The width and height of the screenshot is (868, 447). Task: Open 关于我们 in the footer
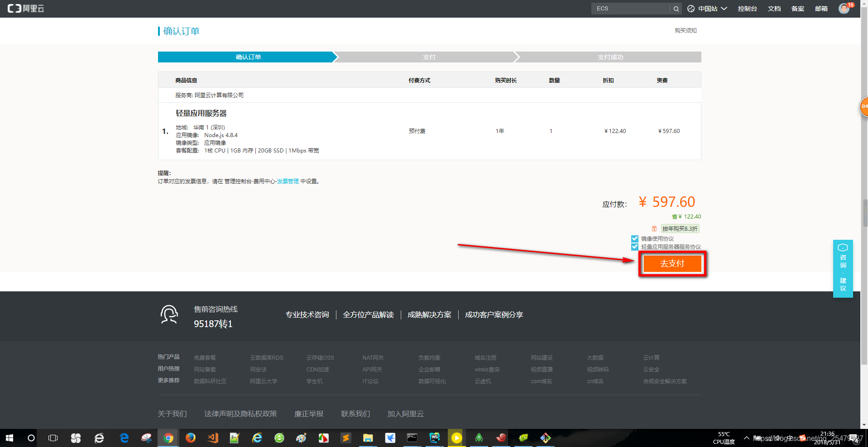pos(172,414)
